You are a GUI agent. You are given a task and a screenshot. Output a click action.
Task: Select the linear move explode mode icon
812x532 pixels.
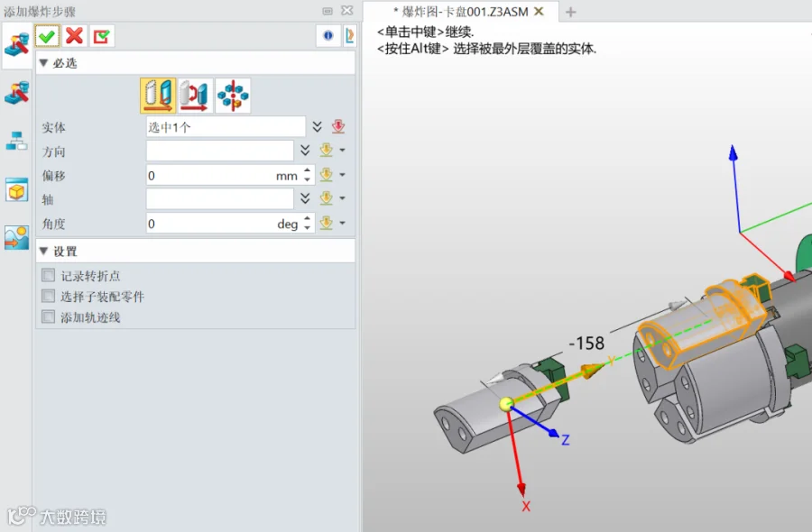(x=158, y=96)
